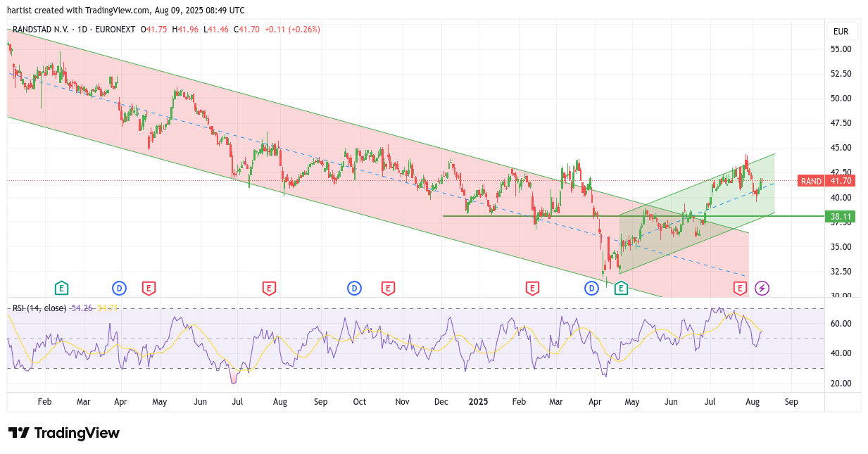Click the TradingView logo
This screenshot has width=868, height=454.
[64, 433]
